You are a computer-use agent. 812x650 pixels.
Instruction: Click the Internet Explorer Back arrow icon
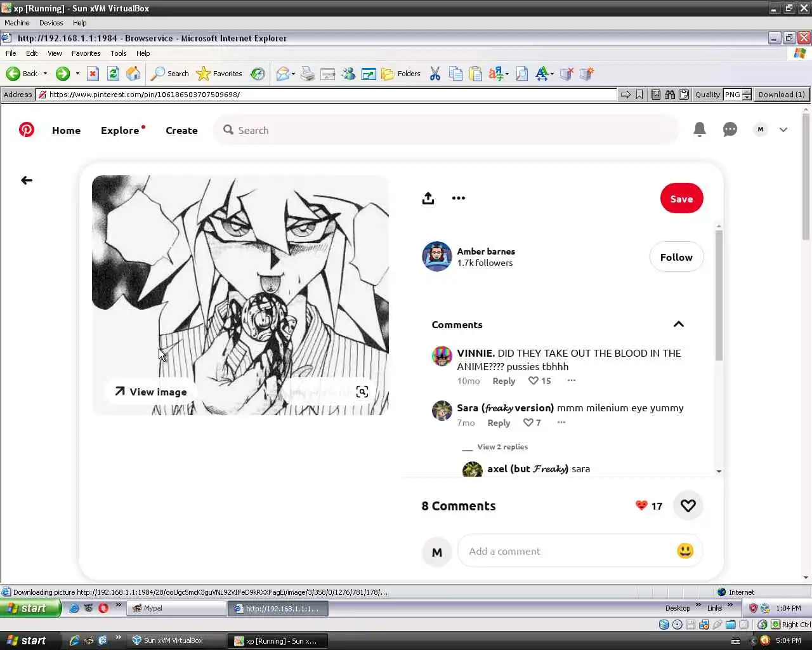pos(13,74)
